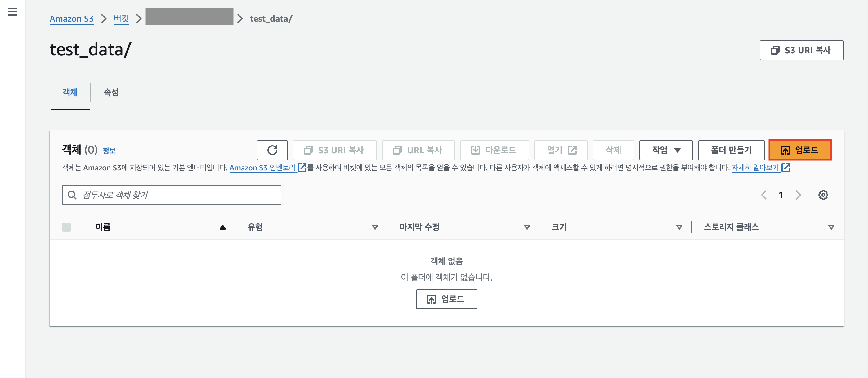Image resolution: width=868 pixels, height=378 pixels.
Task: Toggle sort on 크기 column
Action: (x=679, y=227)
